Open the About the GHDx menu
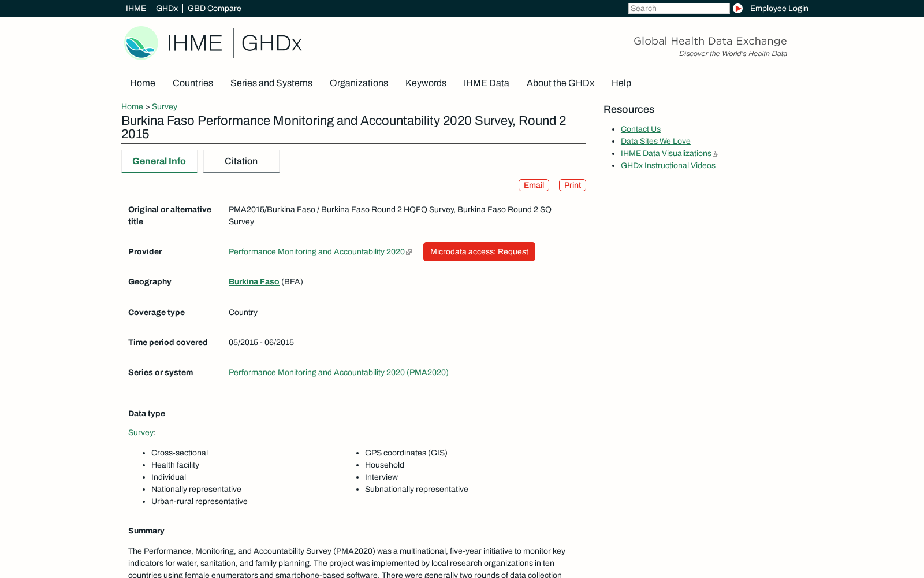 pyautogui.click(x=560, y=83)
